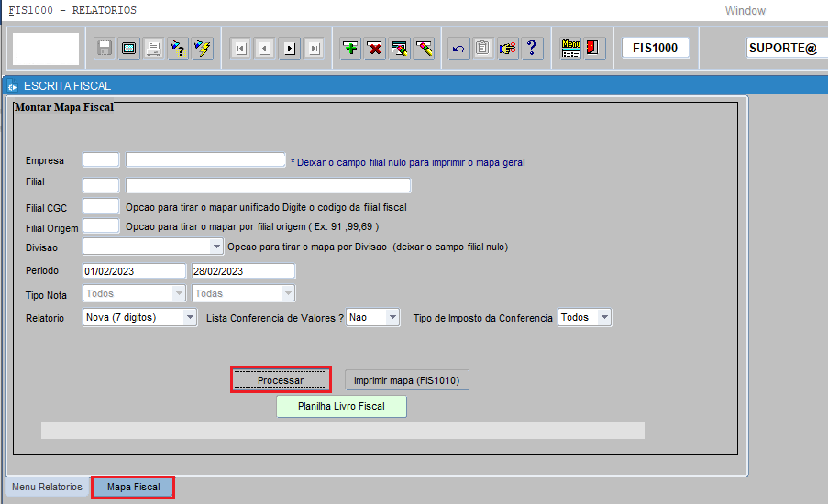This screenshot has width=828, height=504.
Task: Expand the Tipo de Imposto da Conferencia dropdown
Action: pos(603,317)
